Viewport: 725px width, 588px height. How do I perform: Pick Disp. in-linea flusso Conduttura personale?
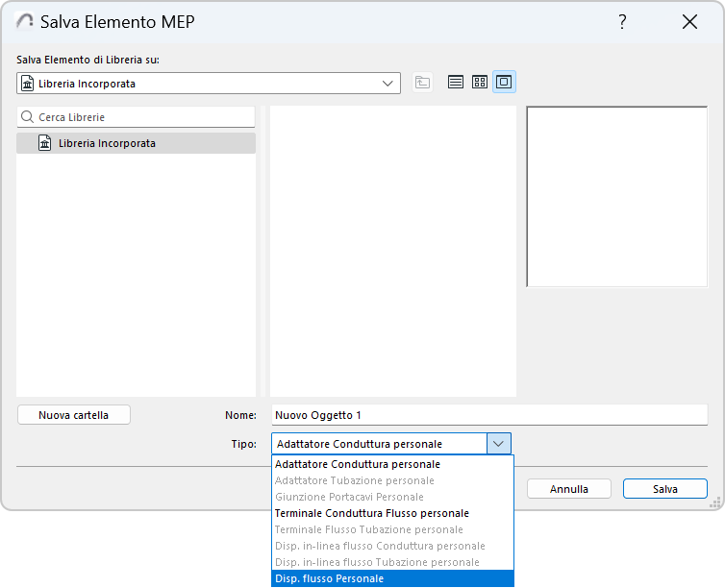(392, 546)
